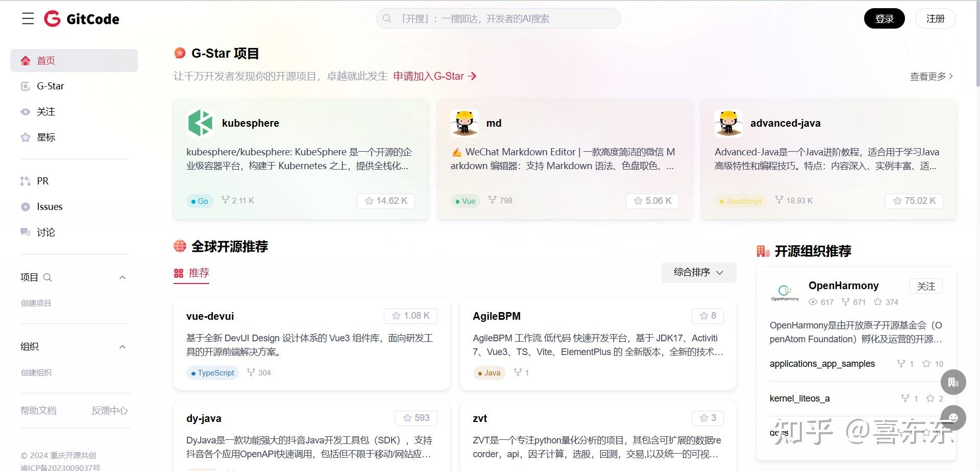The width and height of the screenshot is (980, 471).
Task: Click the 推荐 grid icon
Action: click(179, 273)
